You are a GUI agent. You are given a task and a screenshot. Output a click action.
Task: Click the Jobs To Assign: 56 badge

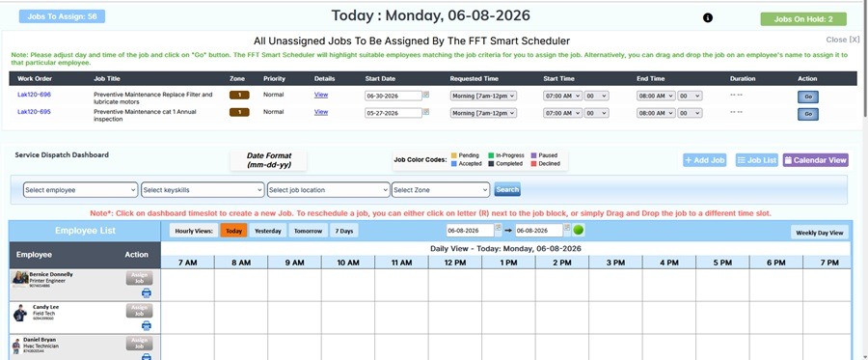[x=62, y=16]
